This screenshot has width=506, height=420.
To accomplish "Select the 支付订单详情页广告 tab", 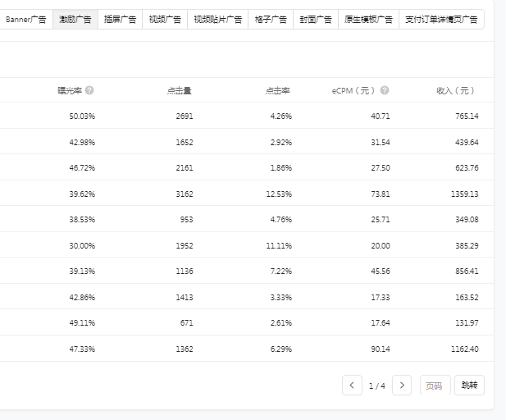I will (x=441, y=20).
